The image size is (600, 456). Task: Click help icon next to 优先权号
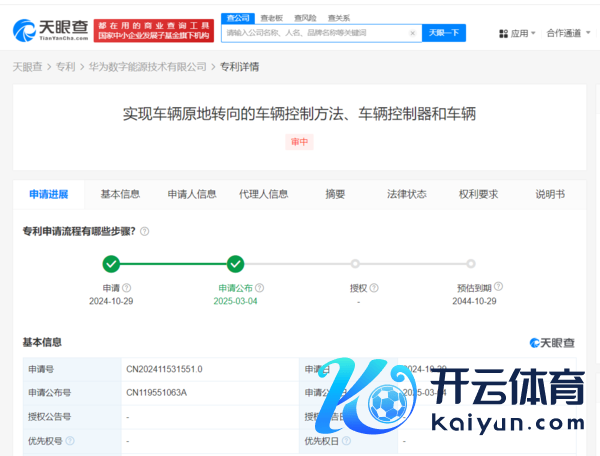tap(71, 440)
